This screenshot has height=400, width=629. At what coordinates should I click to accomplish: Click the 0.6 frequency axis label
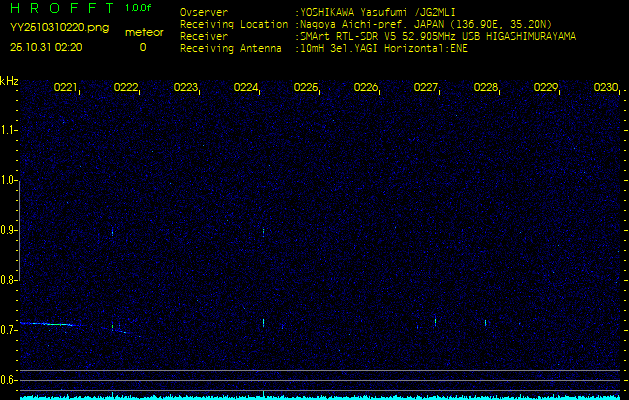(9, 380)
